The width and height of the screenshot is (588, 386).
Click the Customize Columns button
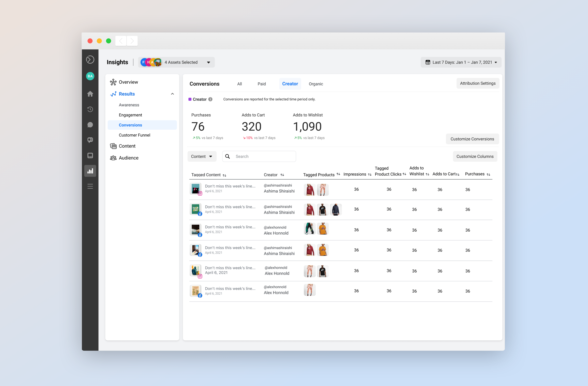[475, 156]
